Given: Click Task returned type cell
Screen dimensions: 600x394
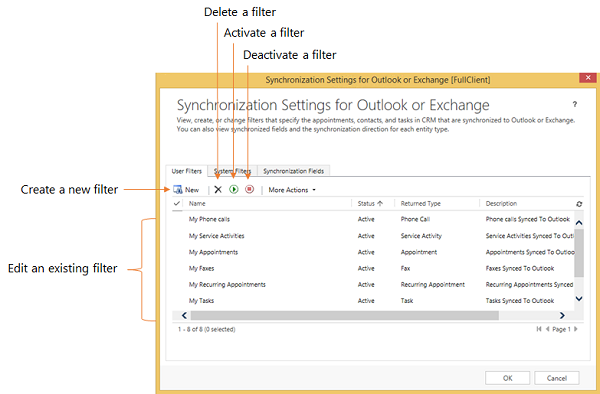Looking at the screenshot, I should (407, 301).
